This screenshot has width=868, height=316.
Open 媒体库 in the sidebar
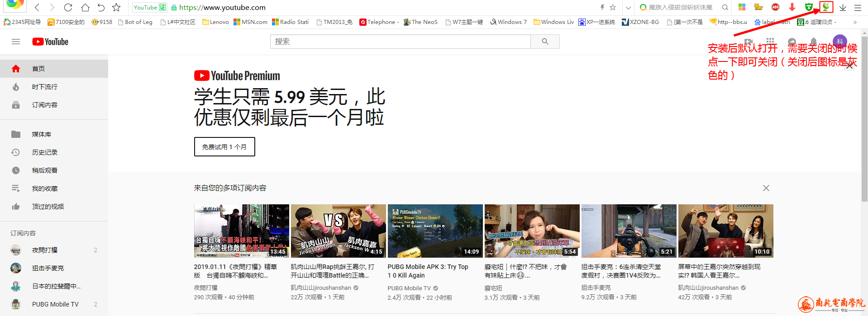54,134
